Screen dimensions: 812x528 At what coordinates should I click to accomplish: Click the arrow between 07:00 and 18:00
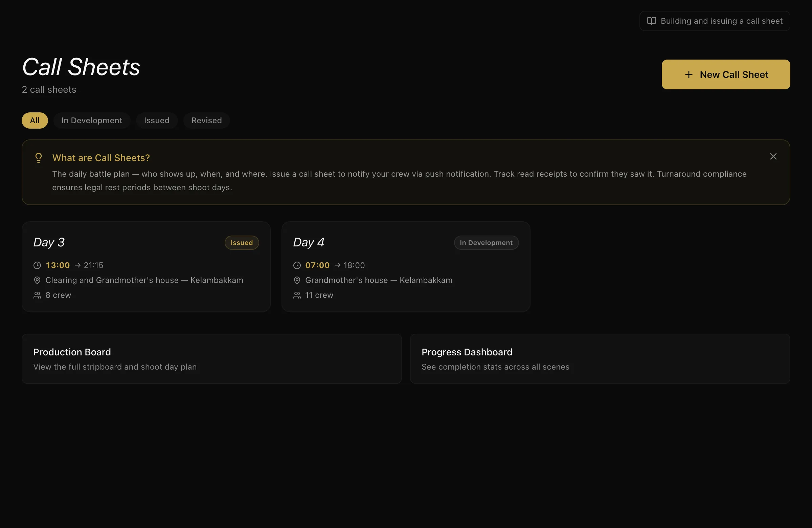pos(337,265)
